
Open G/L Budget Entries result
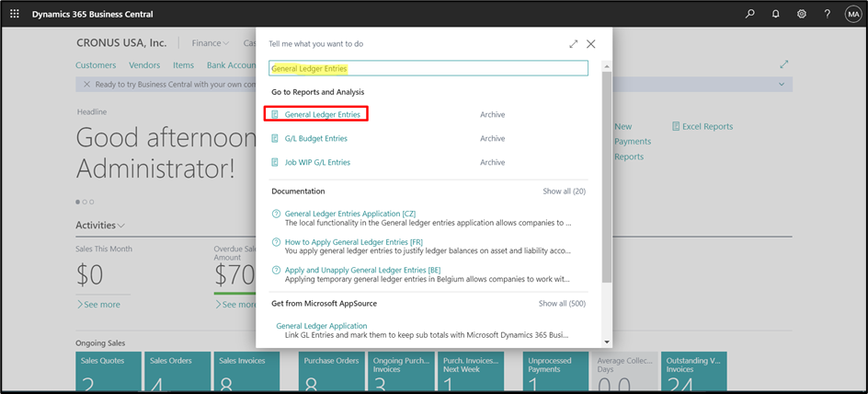pyautogui.click(x=316, y=138)
